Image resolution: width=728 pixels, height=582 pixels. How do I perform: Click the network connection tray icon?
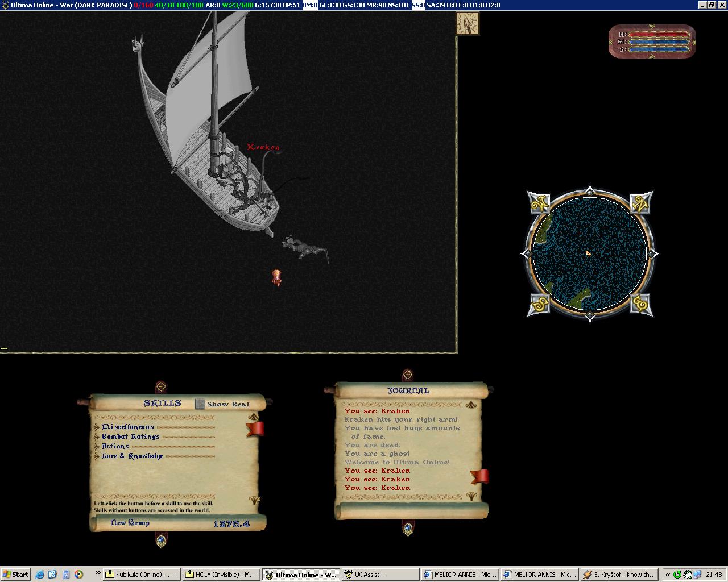(697, 575)
